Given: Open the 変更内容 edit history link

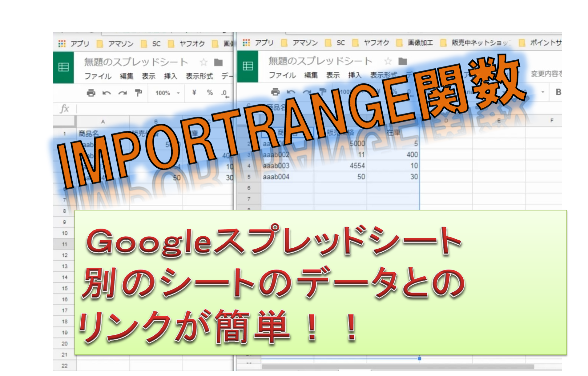Looking at the screenshot, I should (546, 74).
